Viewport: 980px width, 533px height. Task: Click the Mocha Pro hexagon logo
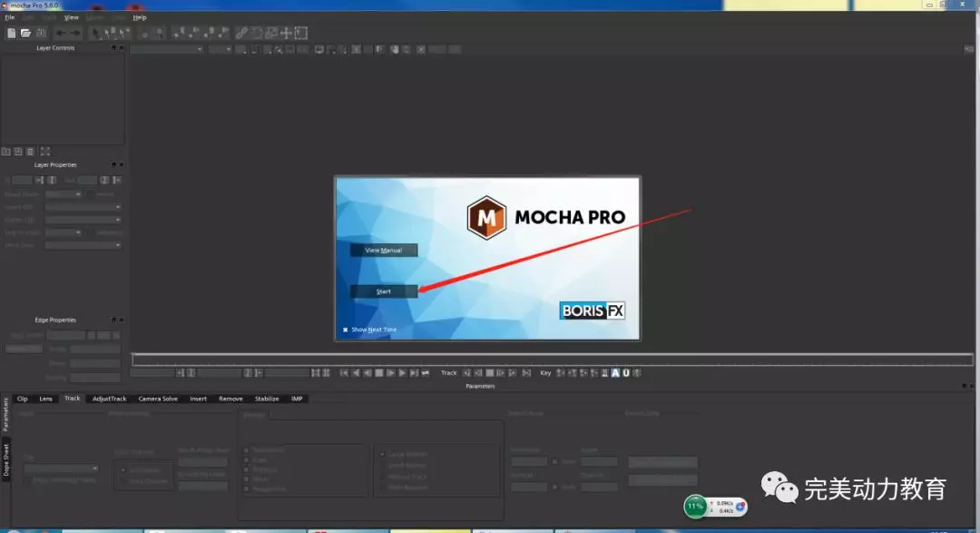coord(486,218)
